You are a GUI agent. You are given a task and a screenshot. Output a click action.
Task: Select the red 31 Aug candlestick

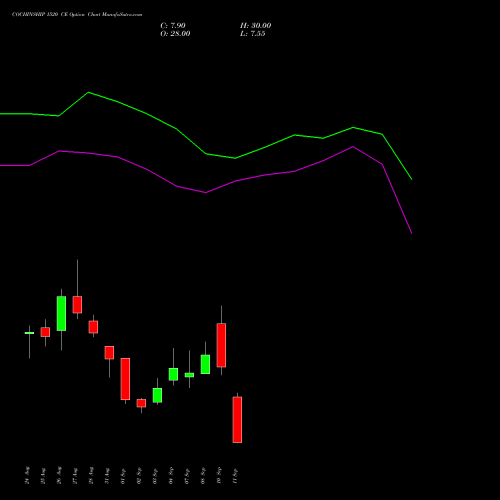(109, 353)
